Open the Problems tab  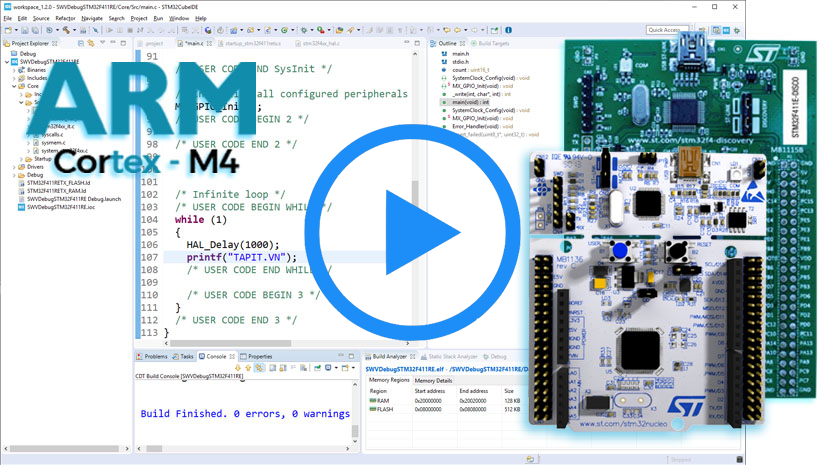click(156, 356)
